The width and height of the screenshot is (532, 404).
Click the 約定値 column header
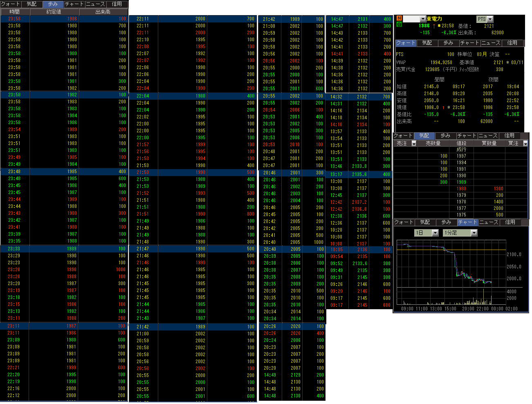[x=54, y=12]
